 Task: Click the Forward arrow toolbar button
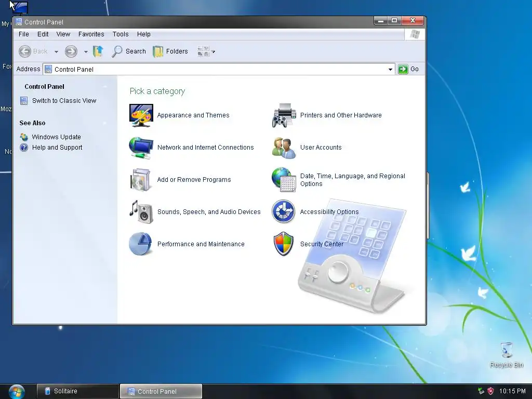pos(71,51)
